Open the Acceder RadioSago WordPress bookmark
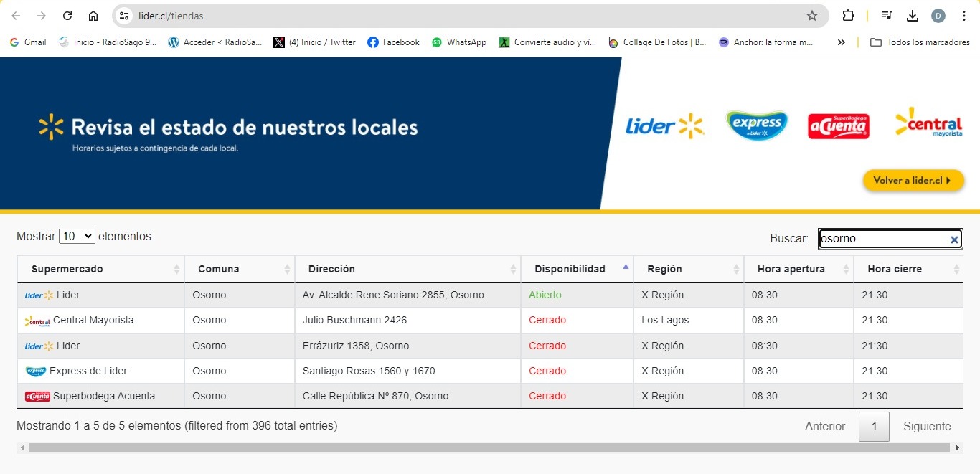Image resolution: width=980 pixels, height=474 pixels. (x=215, y=42)
